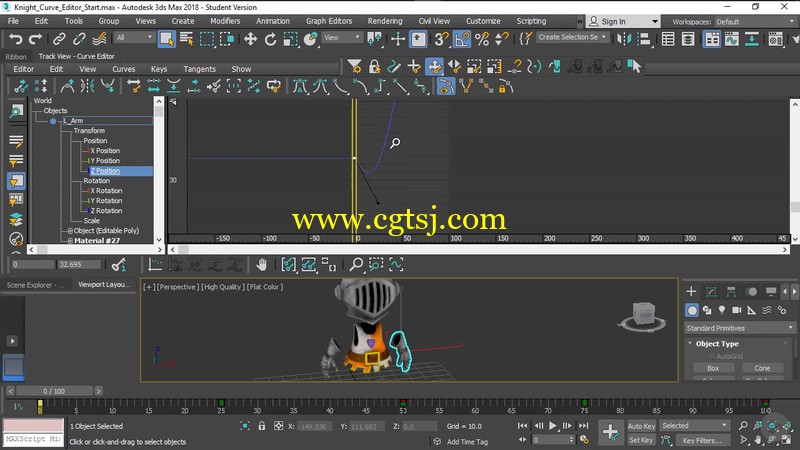Select the Draw Curves tool
800x450 pixels.
pyautogui.click(x=394, y=66)
